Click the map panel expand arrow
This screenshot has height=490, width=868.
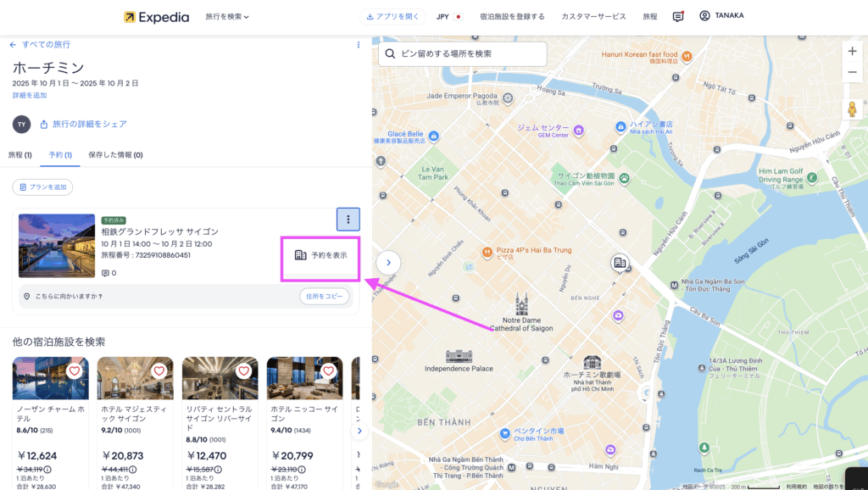point(388,263)
